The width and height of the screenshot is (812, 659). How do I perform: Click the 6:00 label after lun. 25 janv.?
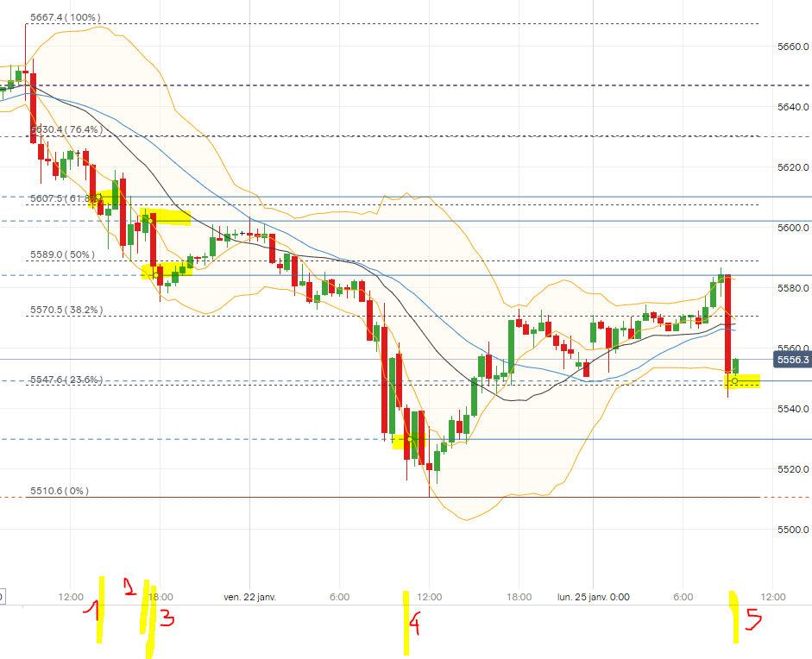pyautogui.click(x=683, y=597)
